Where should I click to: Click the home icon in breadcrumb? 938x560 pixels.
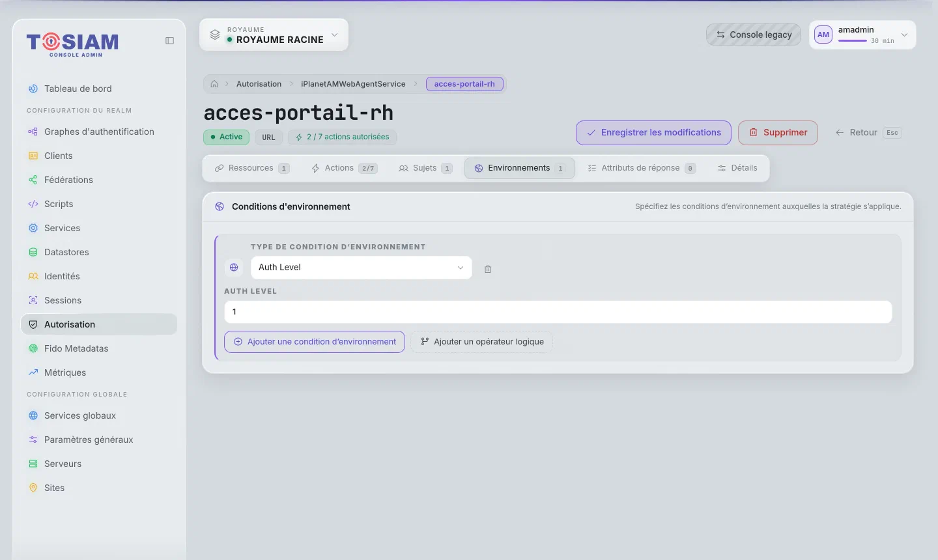point(214,84)
